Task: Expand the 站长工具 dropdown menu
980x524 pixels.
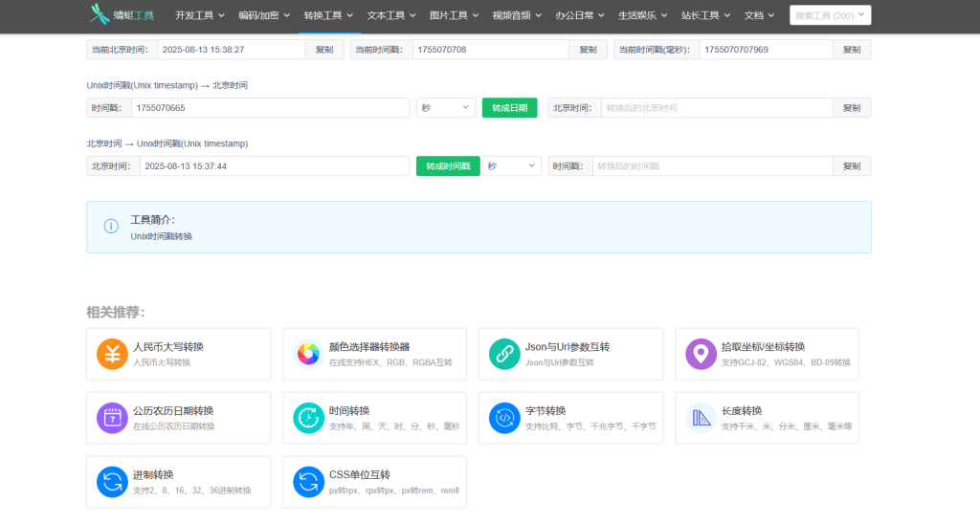Action: click(x=705, y=15)
